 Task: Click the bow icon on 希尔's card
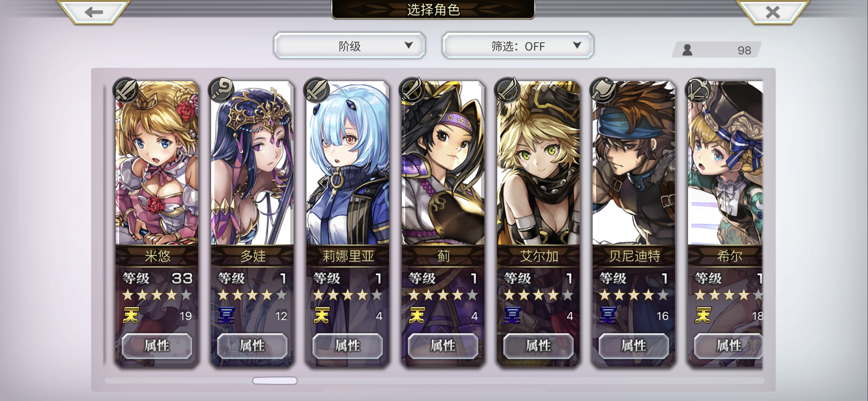tap(698, 90)
